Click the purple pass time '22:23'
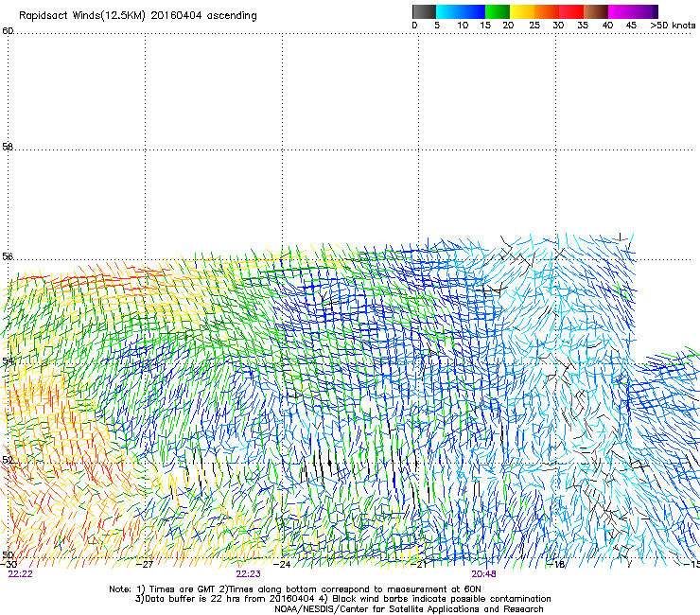Viewport: 700px width, 615px height. point(248,574)
